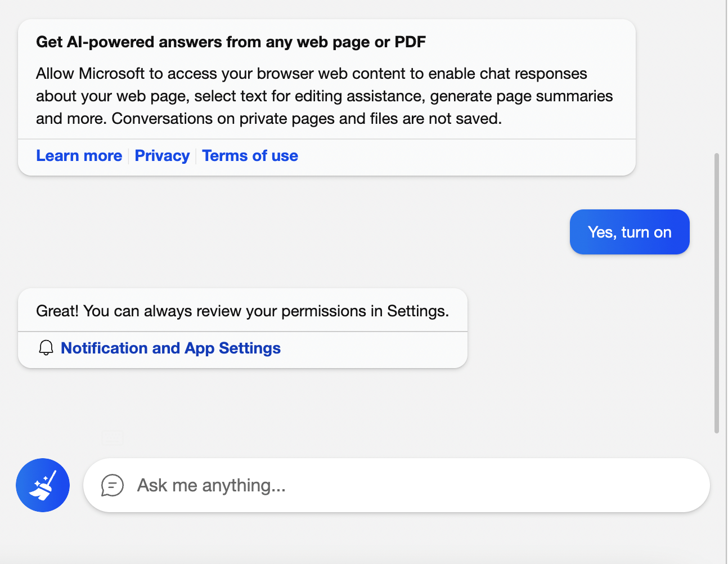Click the 'Allow Microsoft to access' paragraph
The height and width of the screenshot is (564, 728).
coord(325,96)
